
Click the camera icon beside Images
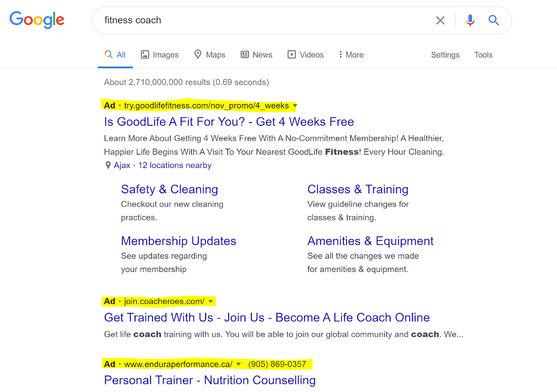pos(145,54)
